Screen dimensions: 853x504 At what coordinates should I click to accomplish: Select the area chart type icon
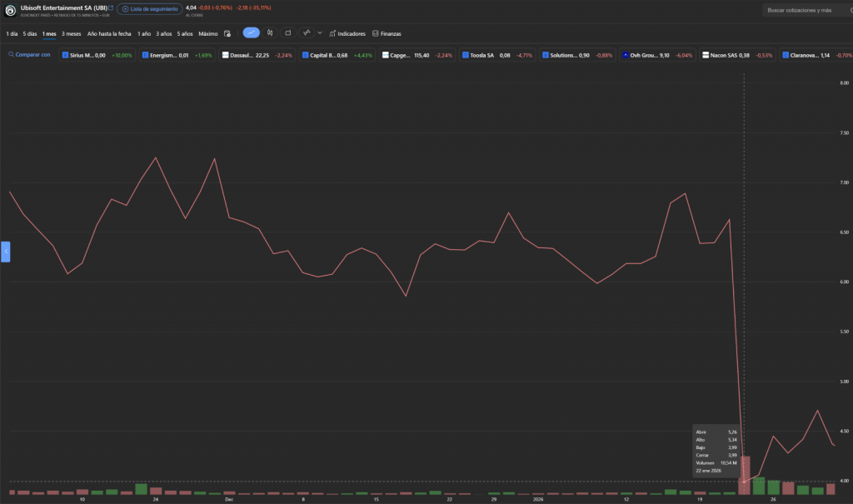point(287,33)
